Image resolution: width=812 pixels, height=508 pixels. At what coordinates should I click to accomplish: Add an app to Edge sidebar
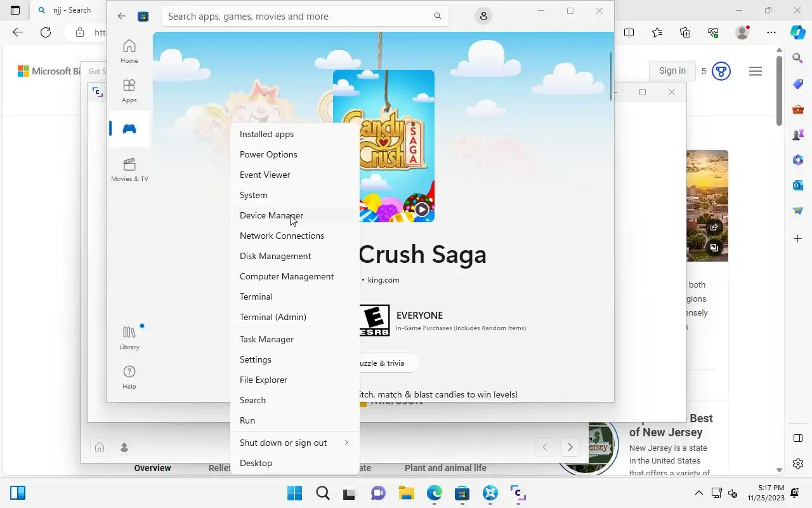point(798,239)
